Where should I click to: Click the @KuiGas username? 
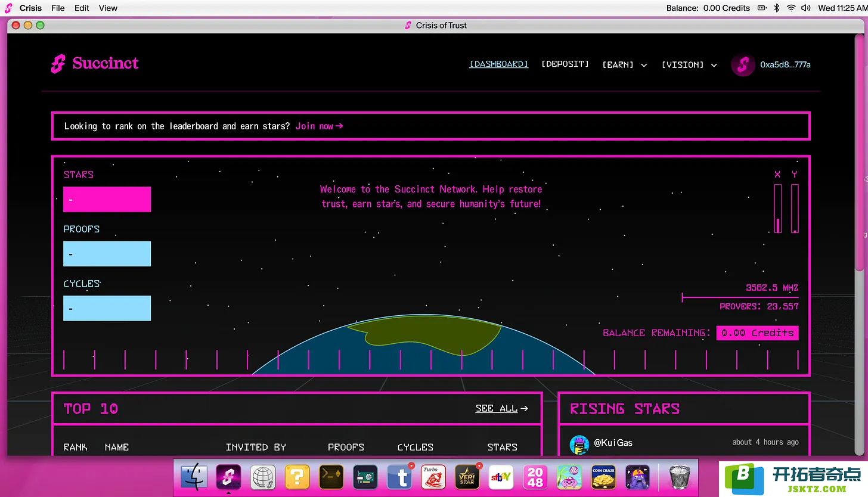point(613,443)
